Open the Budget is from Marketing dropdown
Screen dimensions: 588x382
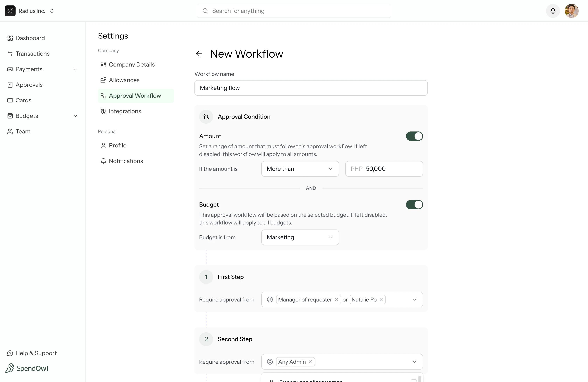pos(300,237)
